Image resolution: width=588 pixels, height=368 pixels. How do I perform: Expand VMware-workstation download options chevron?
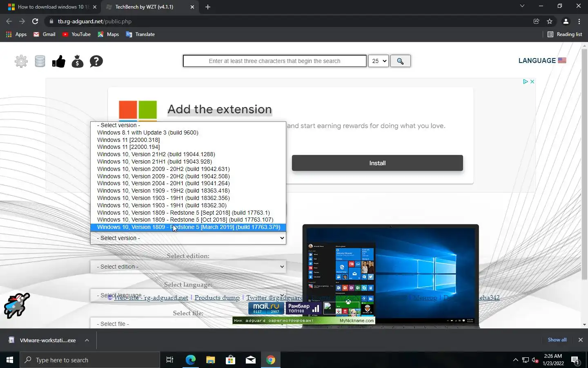tap(87, 340)
